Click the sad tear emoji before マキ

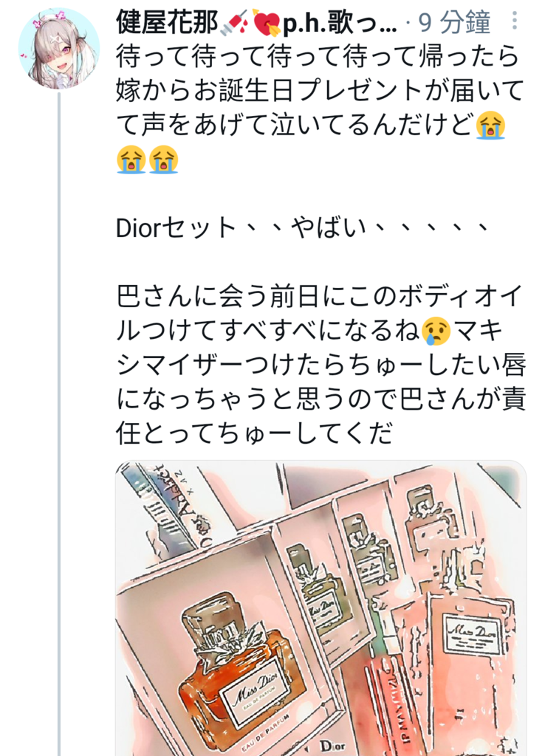pyautogui.click(x=436, y=331)
